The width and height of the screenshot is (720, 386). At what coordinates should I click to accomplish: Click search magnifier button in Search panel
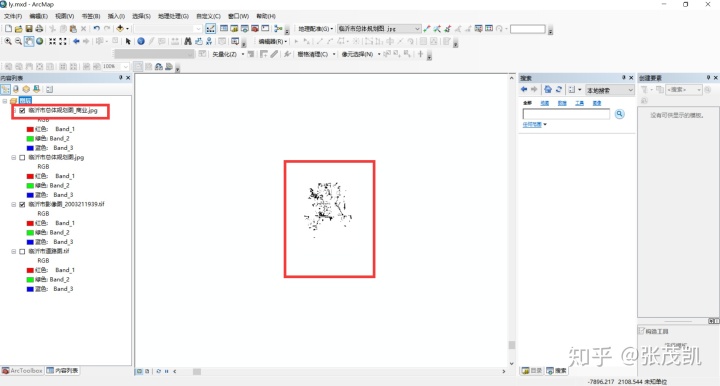tap(619, 114)
